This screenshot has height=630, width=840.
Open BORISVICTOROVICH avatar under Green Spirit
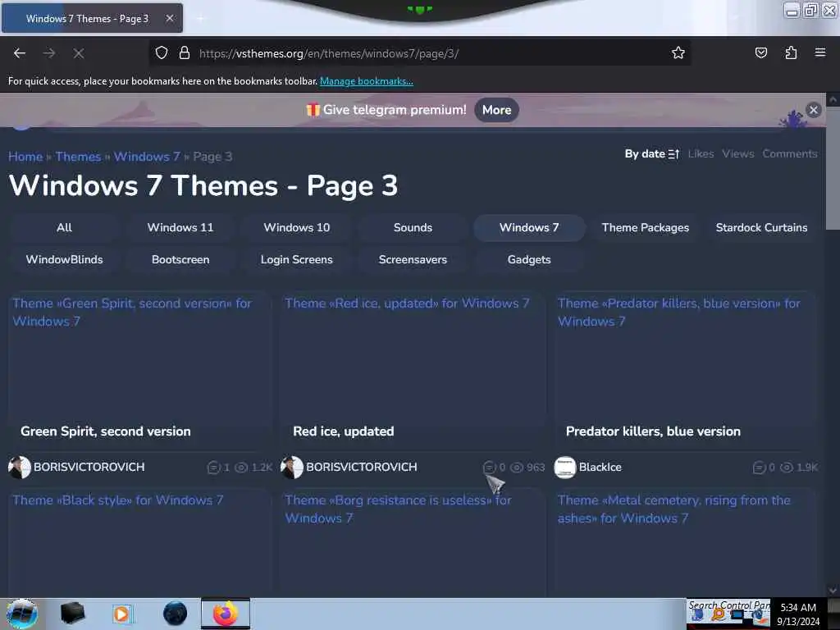click(x=20, y=467)
